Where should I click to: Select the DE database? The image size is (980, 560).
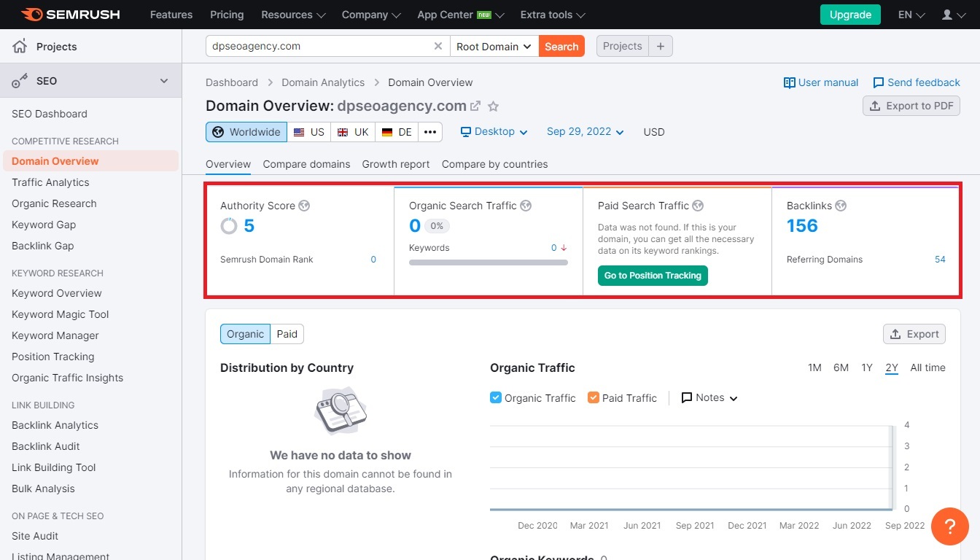[x=397, y=132]
